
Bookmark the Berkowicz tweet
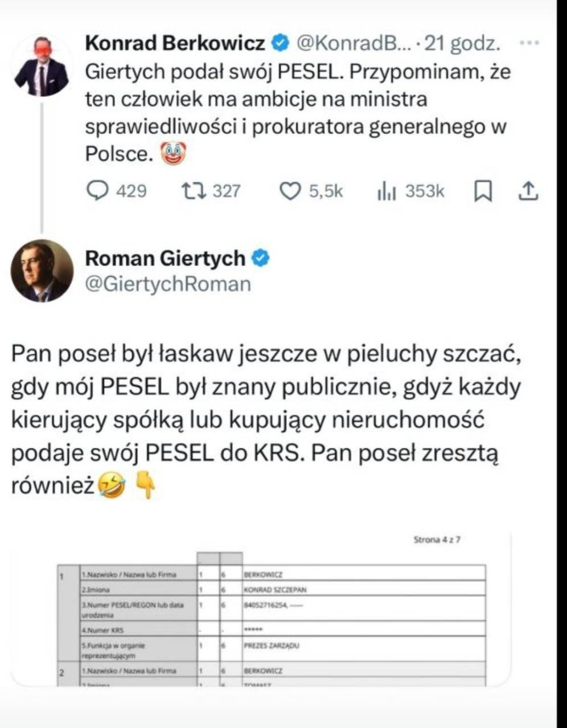[x=483, y=192]
